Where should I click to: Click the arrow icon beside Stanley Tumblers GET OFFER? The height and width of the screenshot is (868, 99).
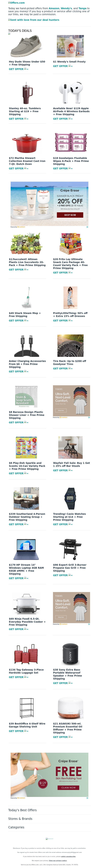point(26,119)
